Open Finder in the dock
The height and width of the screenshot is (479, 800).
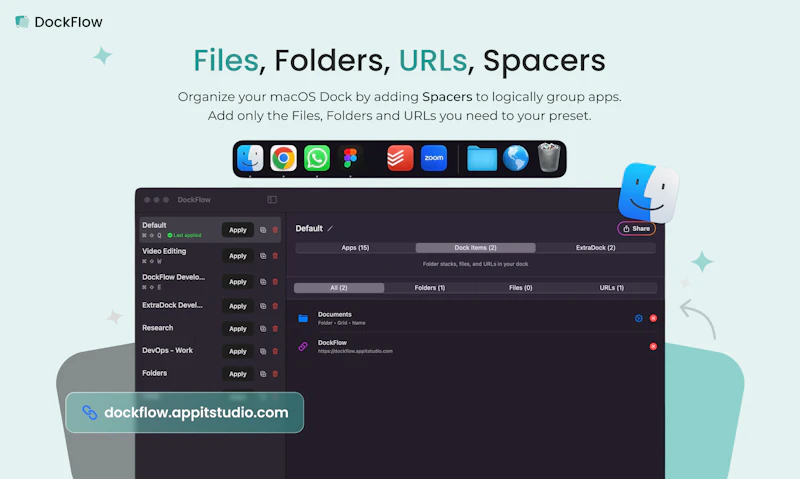point(250,158)
